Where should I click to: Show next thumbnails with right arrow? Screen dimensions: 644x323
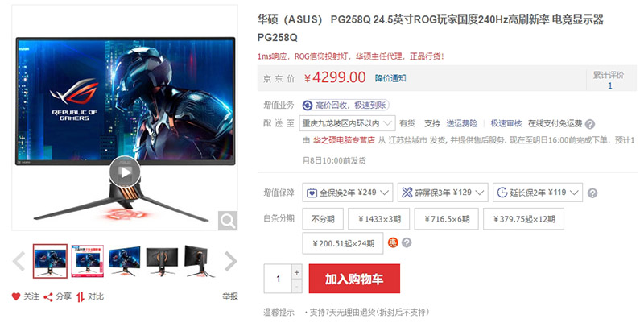click(231, 261)
